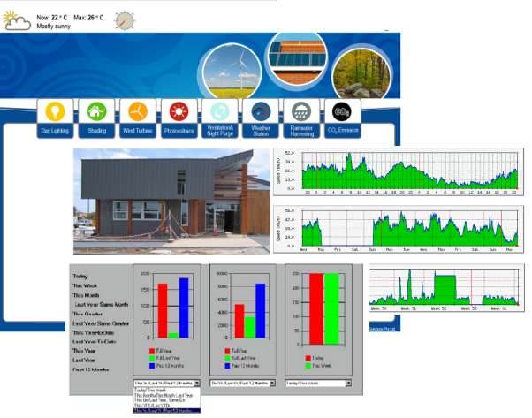Open the first chart period dropdown arrow
Screen dimensions: 532x418
[x=197, y=383]
